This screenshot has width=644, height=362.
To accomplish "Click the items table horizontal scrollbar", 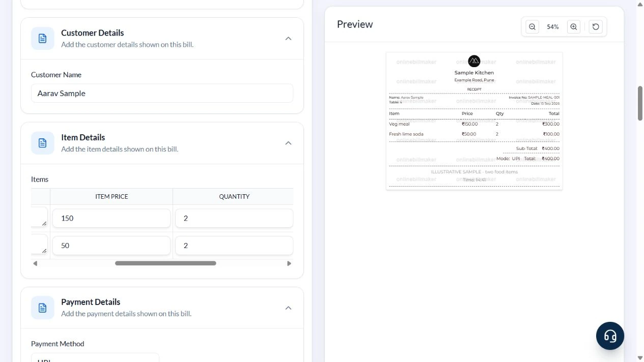I will pyautogui.click(x=165, y=263).
